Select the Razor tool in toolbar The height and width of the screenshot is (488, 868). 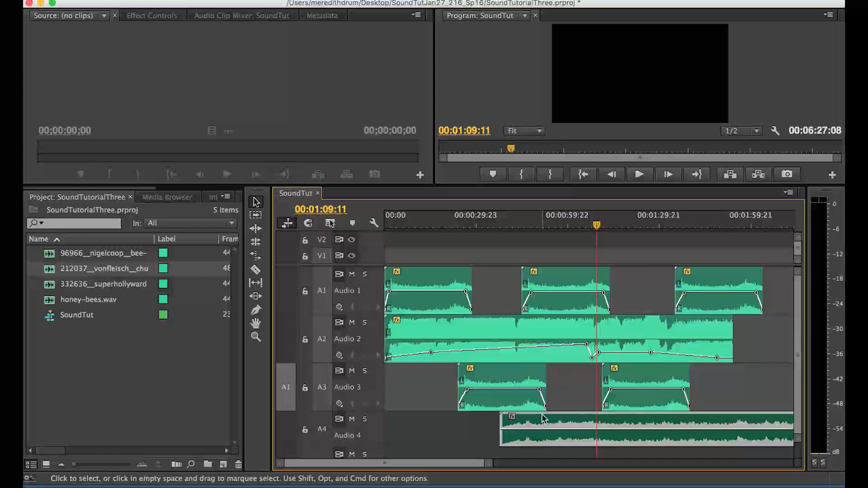point(255,269)
